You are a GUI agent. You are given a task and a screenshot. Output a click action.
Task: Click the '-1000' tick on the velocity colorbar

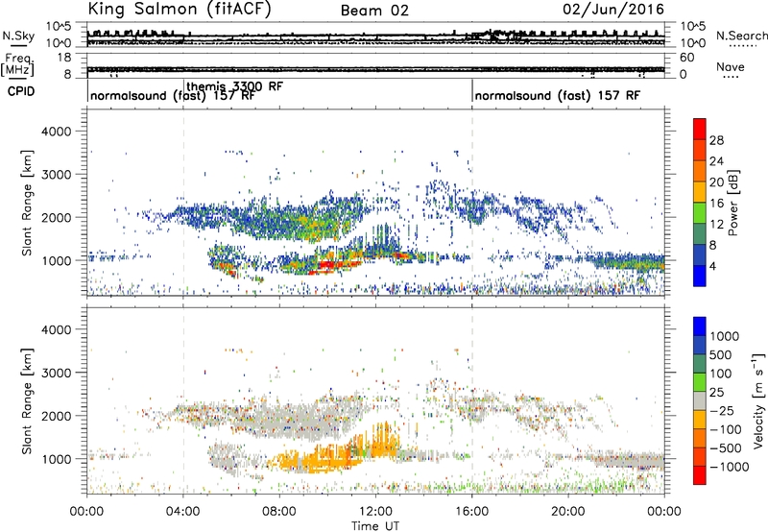pos(730,467)
